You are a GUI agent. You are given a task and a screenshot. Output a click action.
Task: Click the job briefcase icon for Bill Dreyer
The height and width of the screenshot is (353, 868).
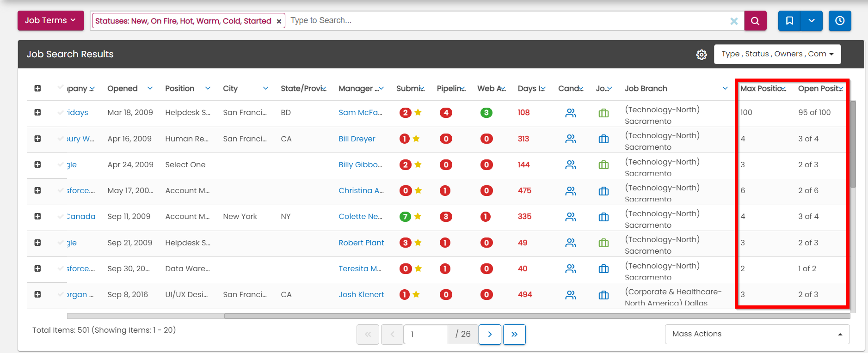click(x=603, y=139)
